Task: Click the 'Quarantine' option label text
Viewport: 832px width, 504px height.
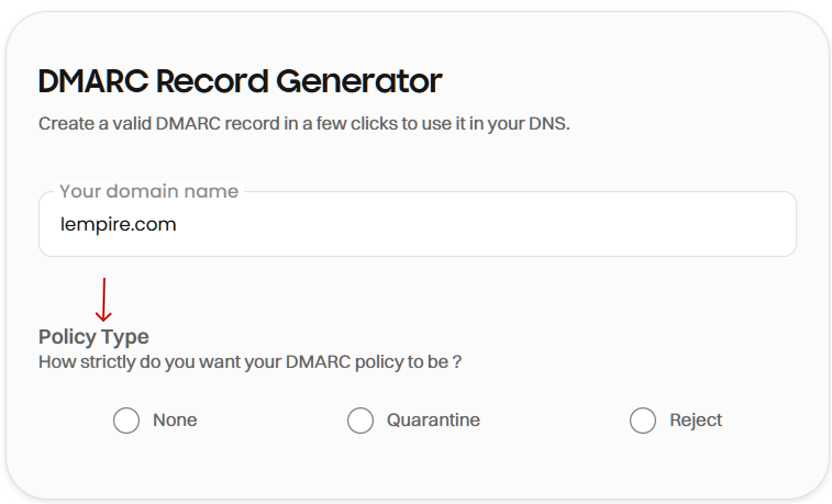Action: [433, 420]
